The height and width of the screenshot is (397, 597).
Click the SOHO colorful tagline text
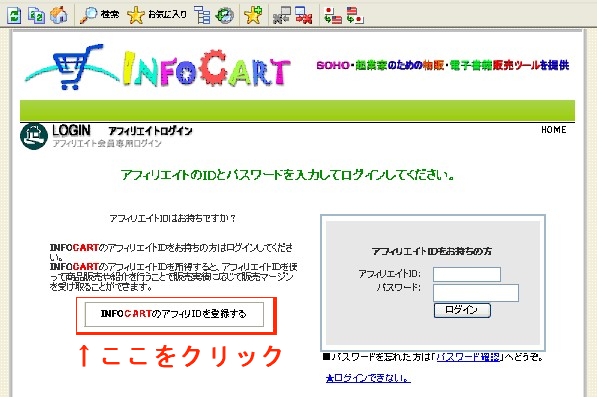point(443,65)
